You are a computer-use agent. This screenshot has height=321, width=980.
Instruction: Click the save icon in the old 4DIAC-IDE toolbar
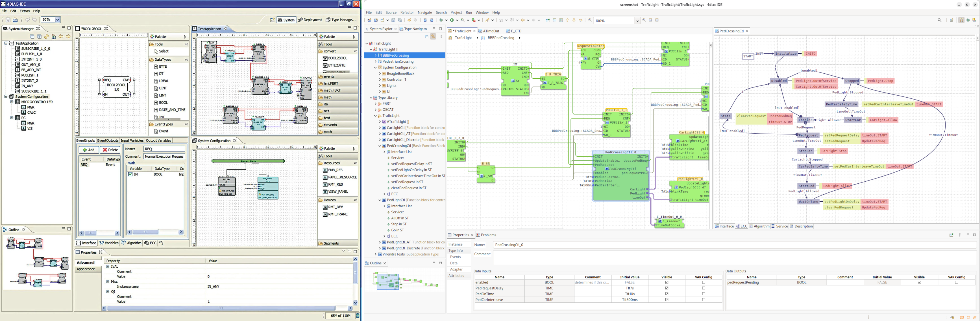tap(7, 20)
